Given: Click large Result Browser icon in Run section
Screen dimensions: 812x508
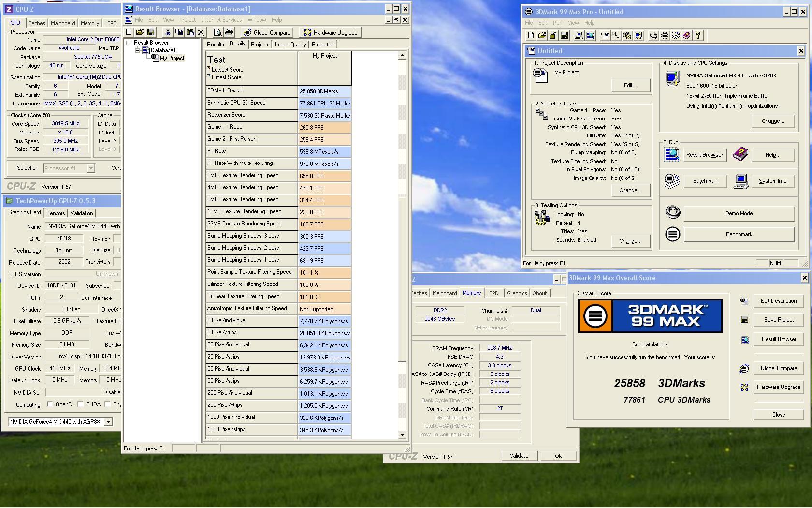Looking at the screenshot, I should point(671,155).
